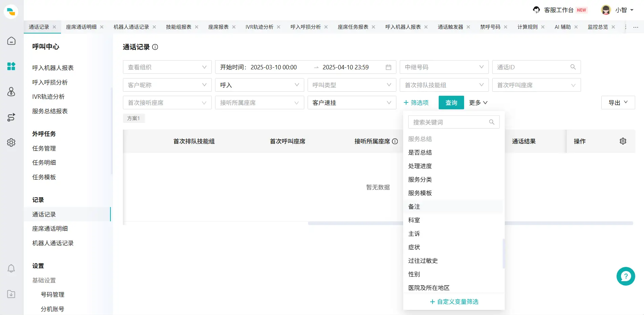Screen dimensions: 644x315
Task: Open the 呼入 call direction dropdown
Action: click(x=259, y=85)
